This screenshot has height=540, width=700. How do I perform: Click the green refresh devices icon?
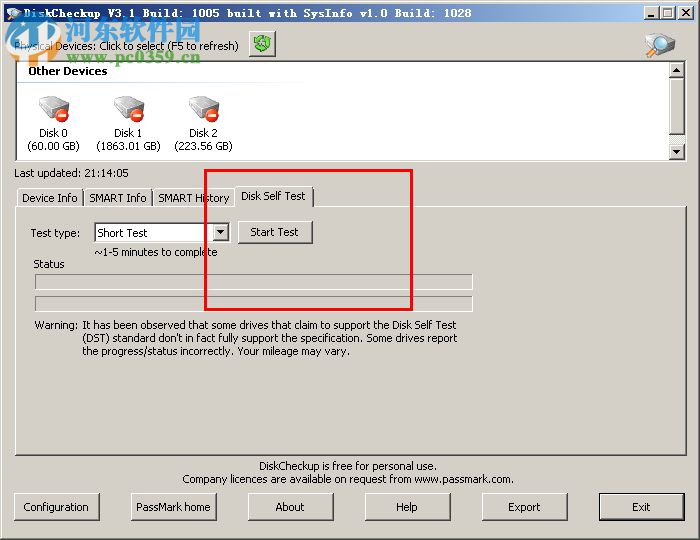pyautogui.click(x=262, y=44)
